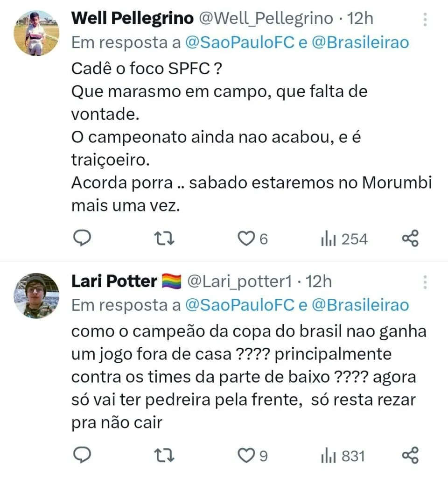
Task: Reply to Well Pellegrino's tweet
Action: pos(83,239)
